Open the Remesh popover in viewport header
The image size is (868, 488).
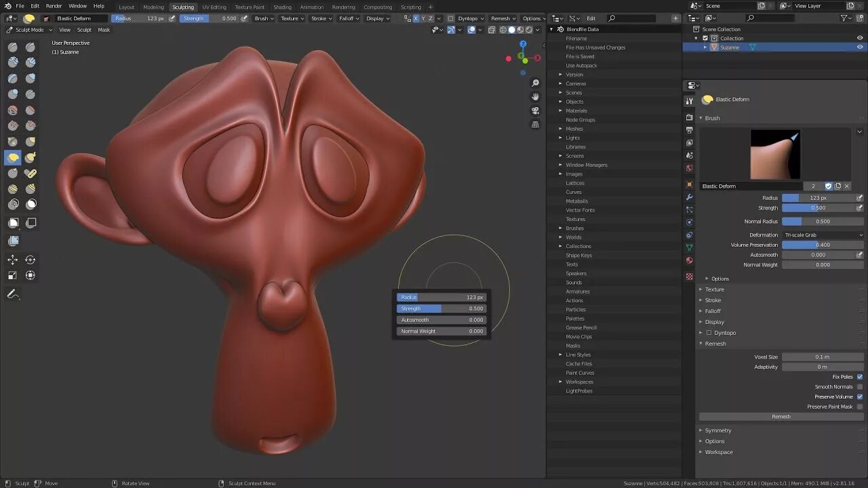click(503, 18)
